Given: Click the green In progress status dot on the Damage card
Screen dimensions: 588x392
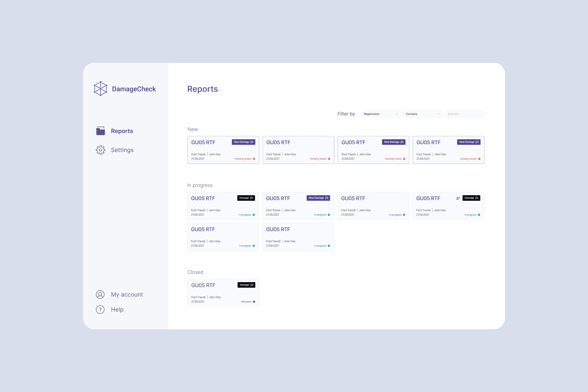Looking at the screenshot, I should coord(254,215).
